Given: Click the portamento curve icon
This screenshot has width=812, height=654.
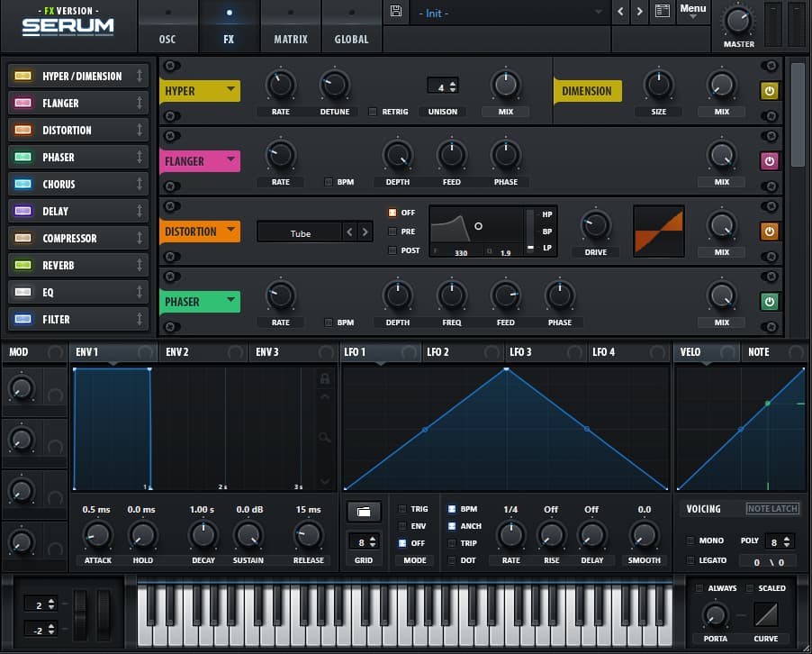Looking at the screenshot, I should coord(766,615).
